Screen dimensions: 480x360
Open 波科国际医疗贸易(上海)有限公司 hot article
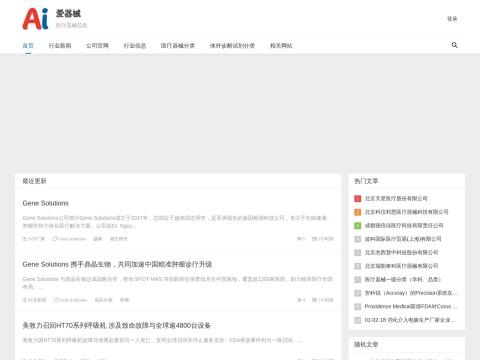(x=403, y=239)
